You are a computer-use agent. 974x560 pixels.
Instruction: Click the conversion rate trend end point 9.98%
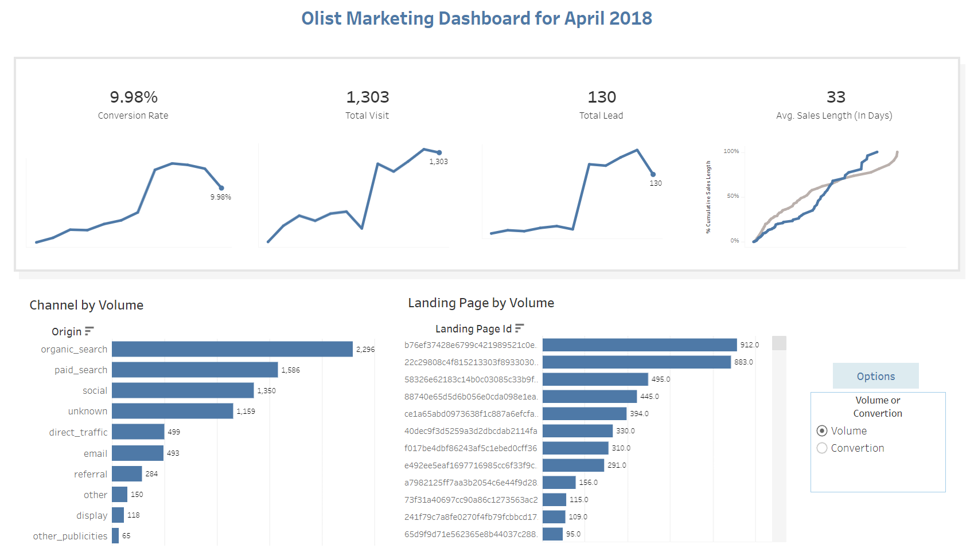221,188
